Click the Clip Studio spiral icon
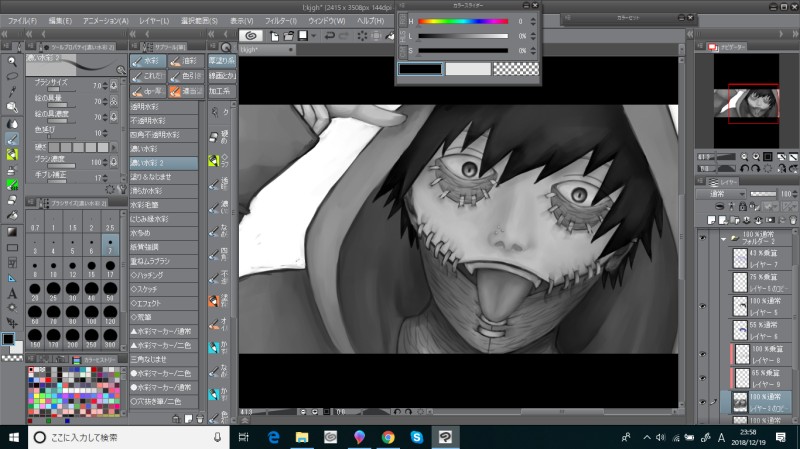Image resolution: width=800 pixels, height=449 pixels. (249, 35)
